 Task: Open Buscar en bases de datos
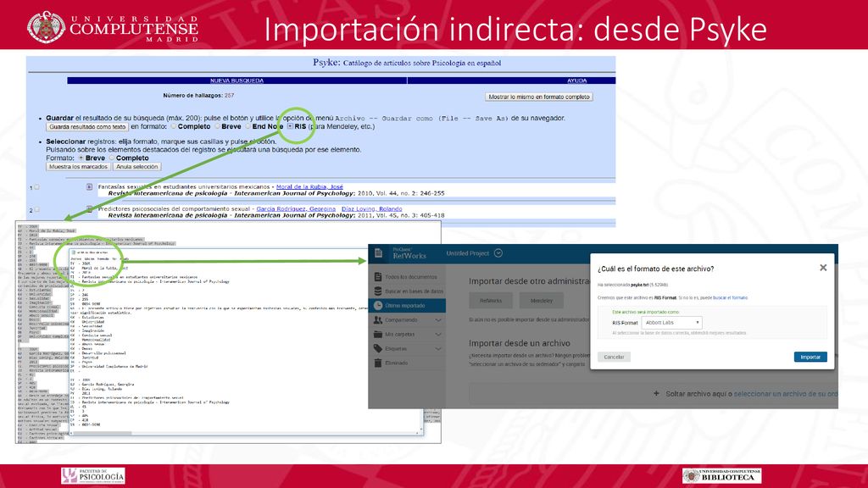click(x=406, y=291)
